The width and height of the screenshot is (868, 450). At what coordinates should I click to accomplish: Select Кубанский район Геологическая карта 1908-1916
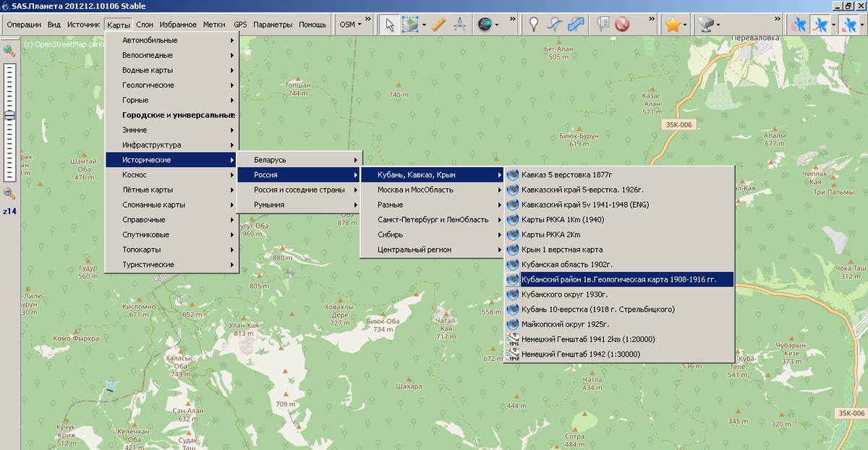click(619, 279)
